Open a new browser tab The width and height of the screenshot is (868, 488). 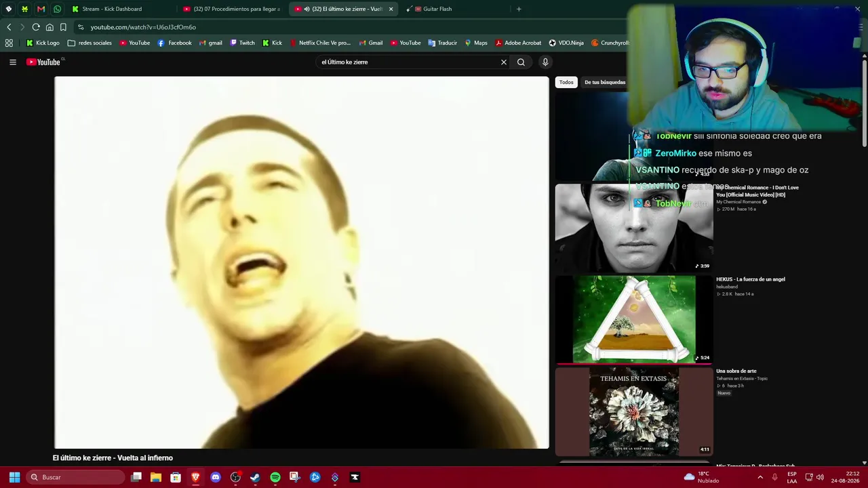tap(519, 9)
